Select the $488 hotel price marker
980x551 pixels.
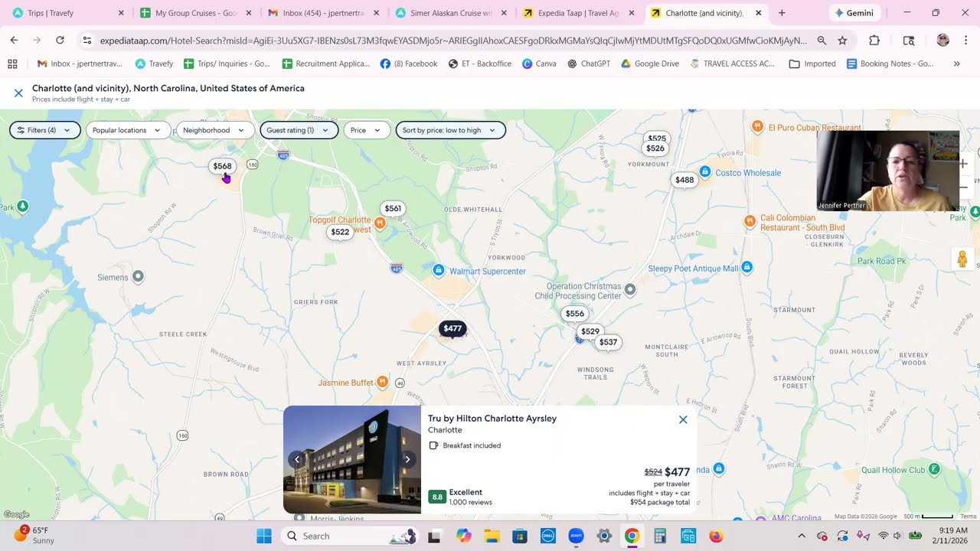(x=684, y=180)
